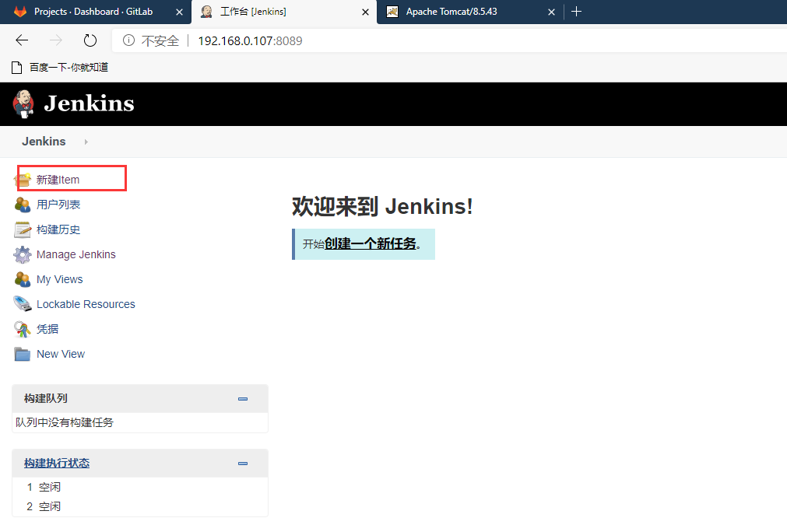Close the Apache Tomcat tab
This screenshot has height=532, width=787.
pyautogui.click(x=551, y=12)
